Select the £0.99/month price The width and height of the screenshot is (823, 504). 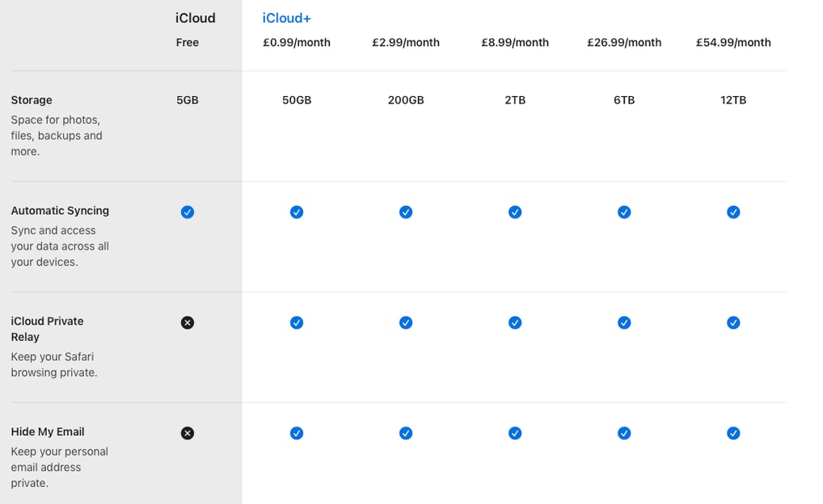pyautogui.click(x=297, y=43)
